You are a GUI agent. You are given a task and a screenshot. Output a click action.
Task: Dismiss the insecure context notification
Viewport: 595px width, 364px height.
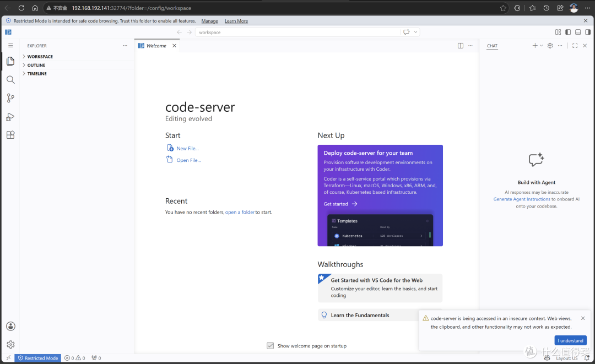(583, 318)
